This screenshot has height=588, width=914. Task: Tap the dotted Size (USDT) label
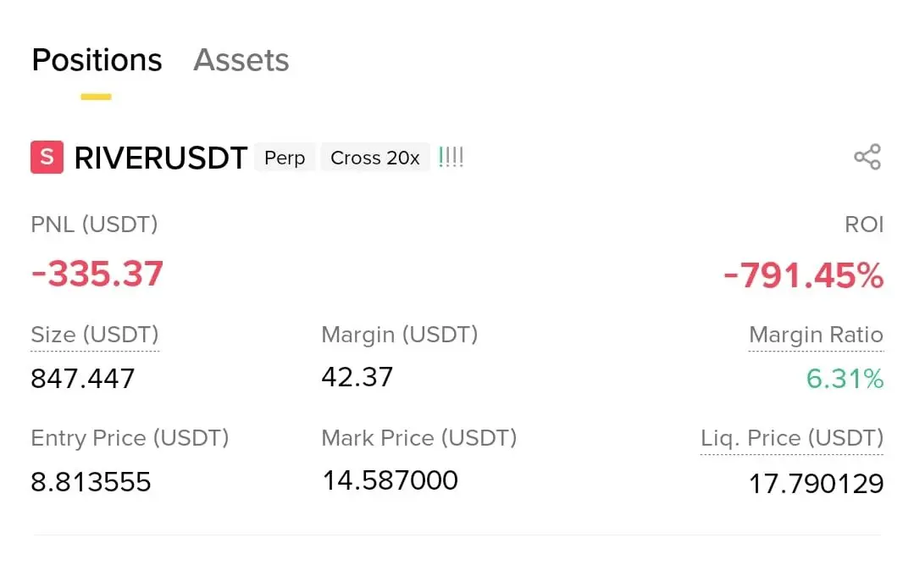pos(94,335)
